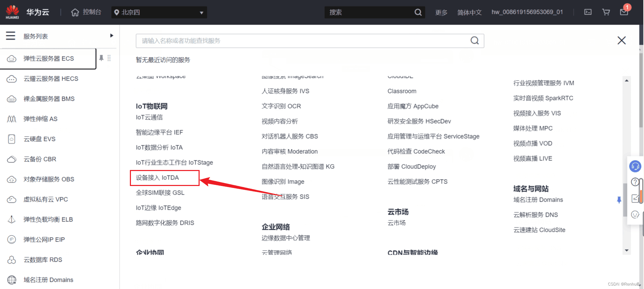Image resolution: width=644 pixels, height=289 pixels.
Task: Click the 裸金属服务器 BMS icon
Action: pos(12,99)
